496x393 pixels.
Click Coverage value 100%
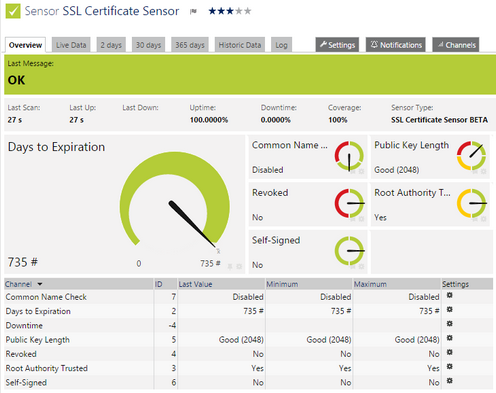coord(338,120)
